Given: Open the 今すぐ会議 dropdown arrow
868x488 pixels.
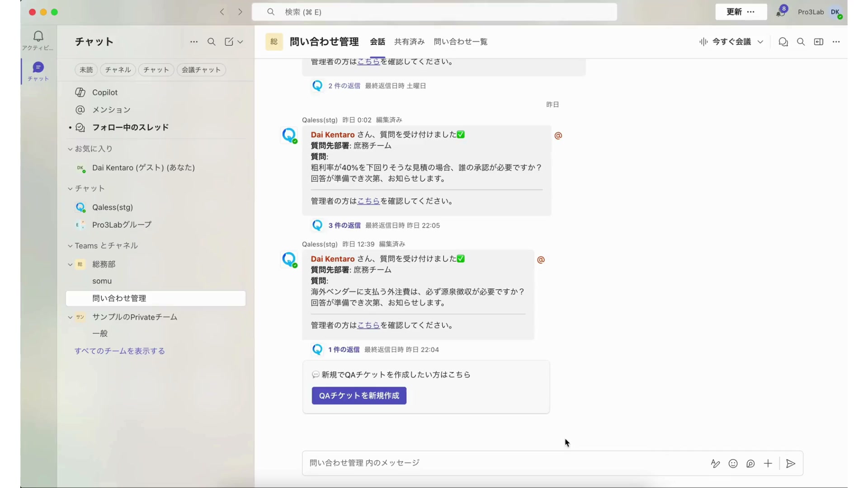Looking at the screenshot, I should click(x=760, y=42).
